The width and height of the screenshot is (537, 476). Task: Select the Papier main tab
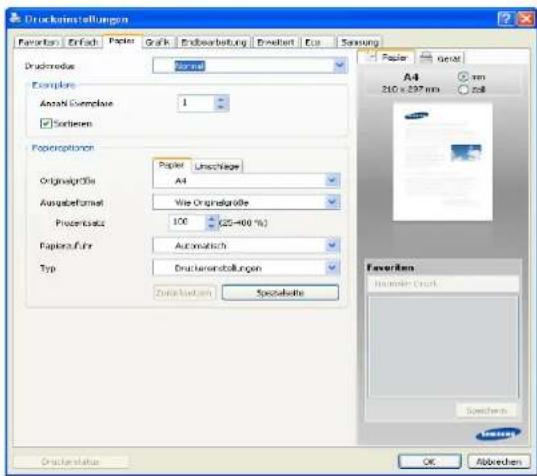point(122,41)
